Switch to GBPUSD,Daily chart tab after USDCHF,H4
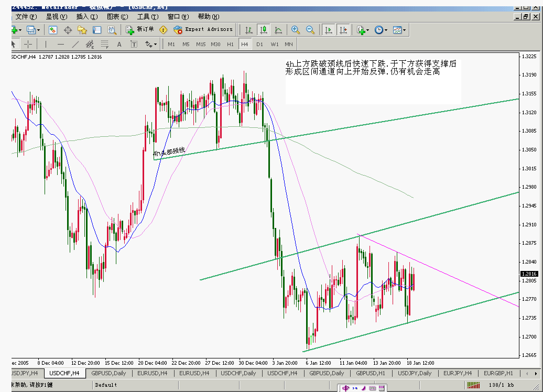The image size is (543, 392). (108, 373)
